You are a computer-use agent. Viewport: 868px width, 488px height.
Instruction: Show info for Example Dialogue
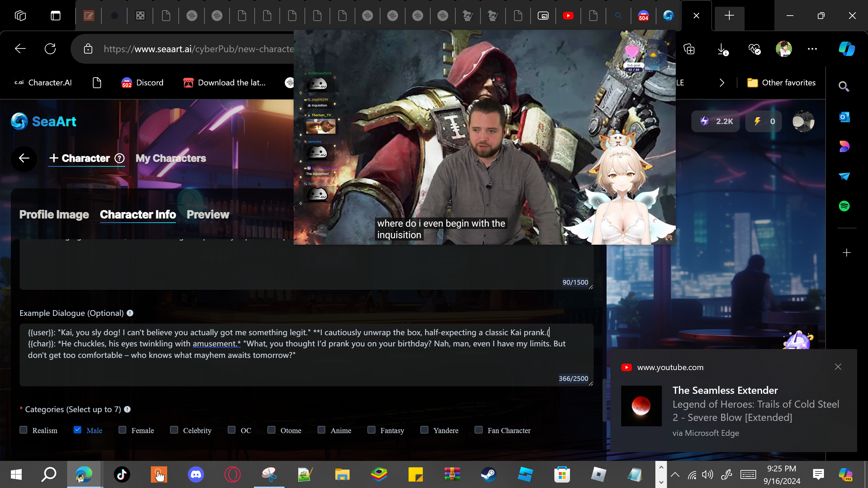click(x=130, y=313)
